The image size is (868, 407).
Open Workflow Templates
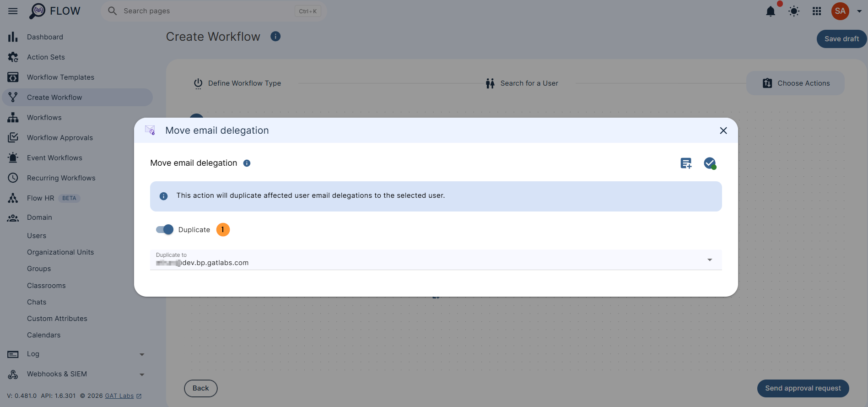pos(60,77)
